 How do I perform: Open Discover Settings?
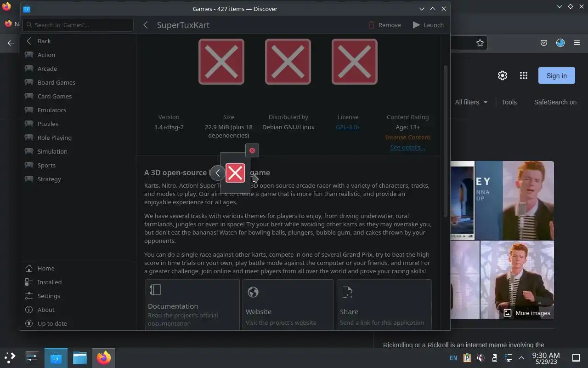pos(78,296)
